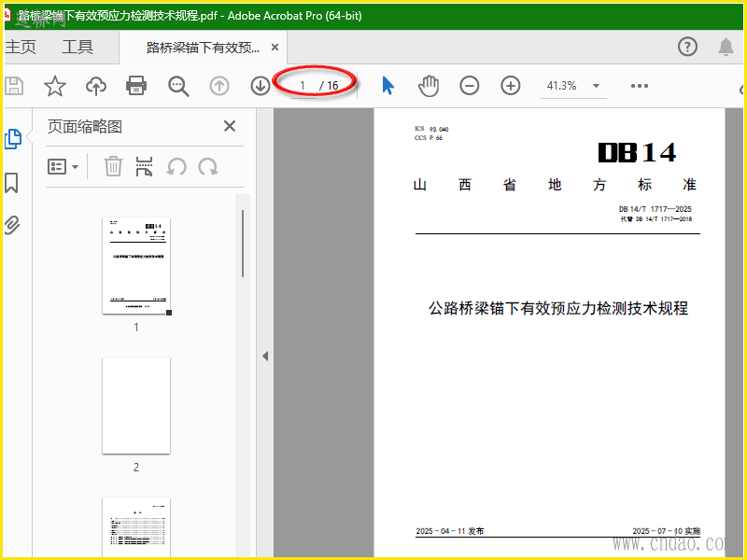Click the 2025-07-10 实施 date text
Viewport: 747px width, 560px height.
pos(667,531)
